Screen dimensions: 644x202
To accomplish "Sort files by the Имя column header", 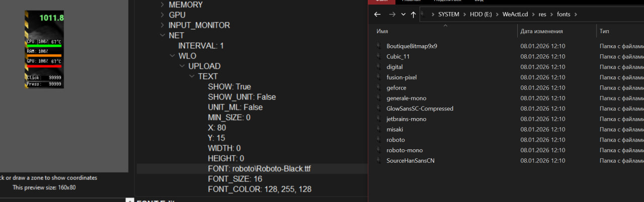I will click(382, 31).
